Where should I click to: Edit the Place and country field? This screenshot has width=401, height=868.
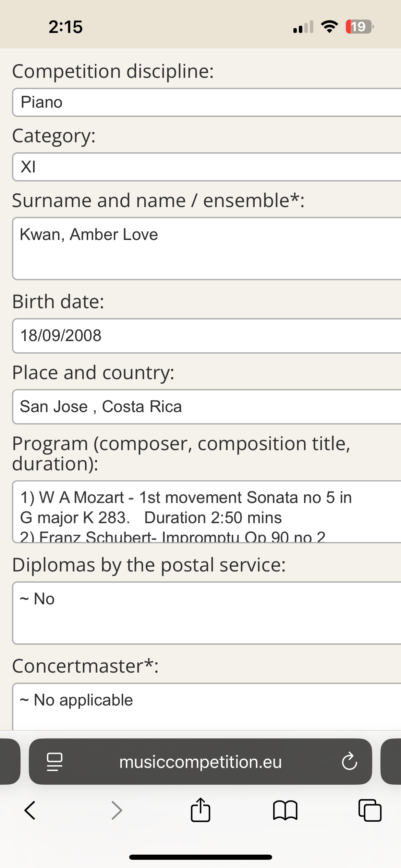pos(206,407)
